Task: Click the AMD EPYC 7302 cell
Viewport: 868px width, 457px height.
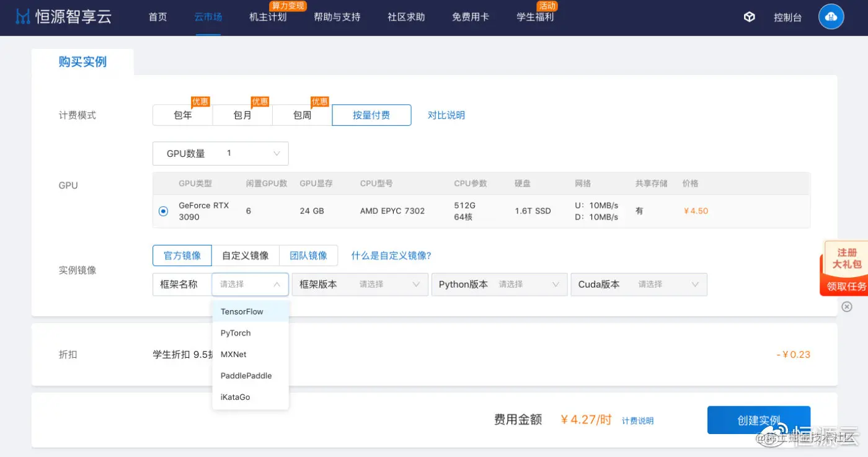Action: click(x=392, y=211)
